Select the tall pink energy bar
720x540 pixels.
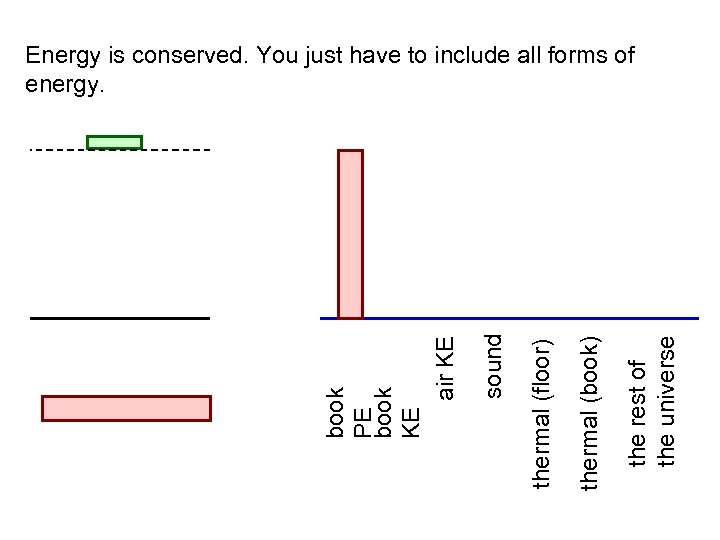coord(350,233)
